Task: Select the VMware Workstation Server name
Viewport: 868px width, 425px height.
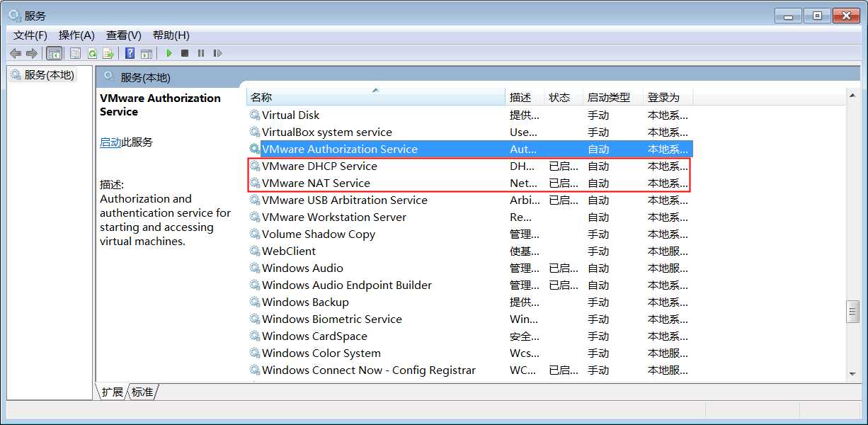Action: click(x=334, y=217)
